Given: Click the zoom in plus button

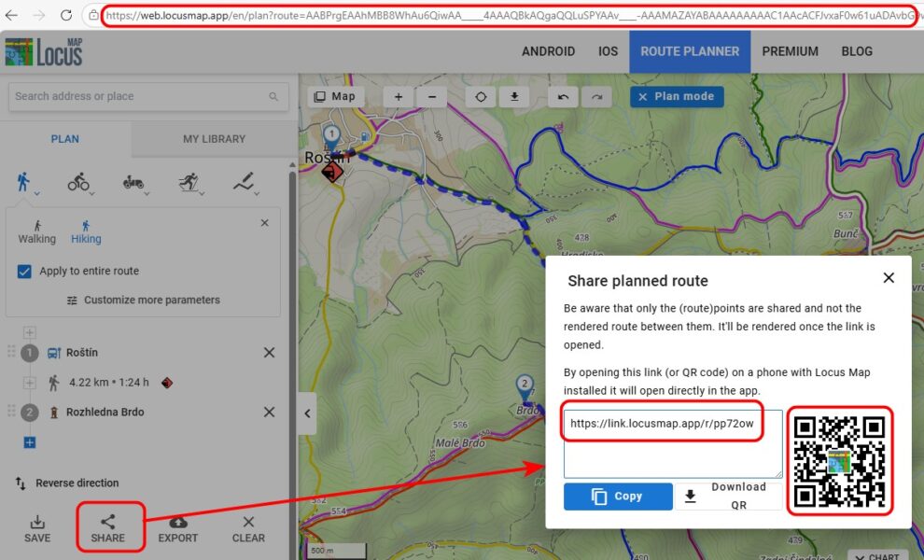Looking at the screenshot, I should click(399, 97).
